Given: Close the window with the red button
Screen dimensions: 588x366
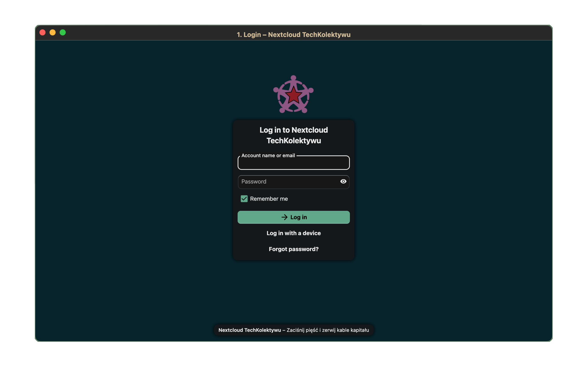Looking at the screenshot, I should [42, 32].
